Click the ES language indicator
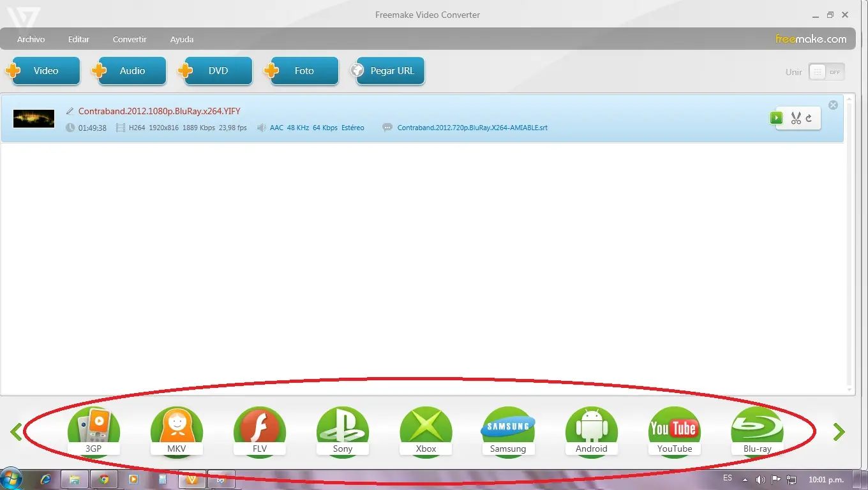The width and height of the screenshot is (868, 490). (x=728, y=478)
